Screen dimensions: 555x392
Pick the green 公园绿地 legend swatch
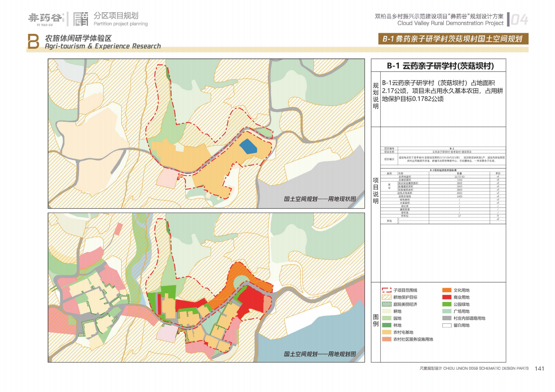[447, 304]
